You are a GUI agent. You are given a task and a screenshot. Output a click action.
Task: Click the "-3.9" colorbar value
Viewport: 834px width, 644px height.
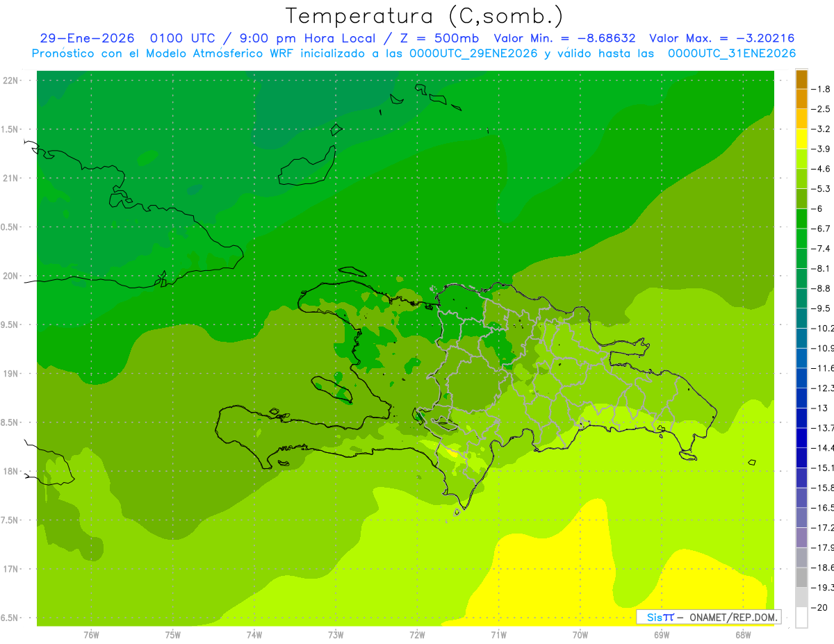coord(821,149)
